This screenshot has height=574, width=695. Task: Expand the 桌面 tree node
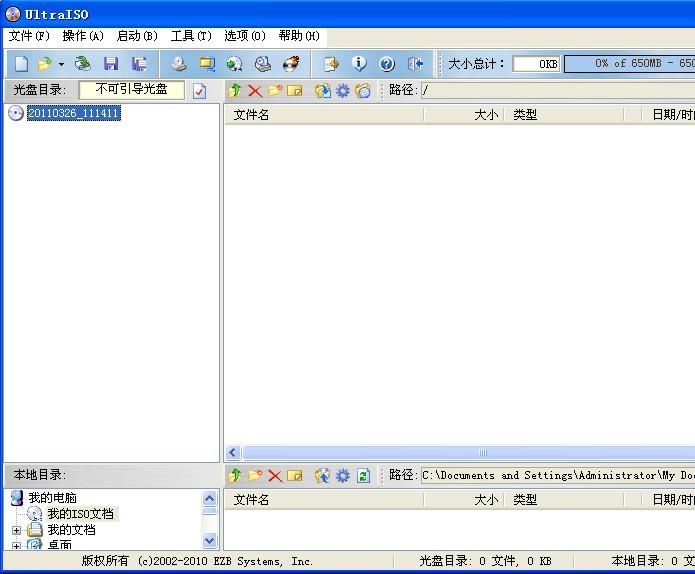(x=16, y=546)
